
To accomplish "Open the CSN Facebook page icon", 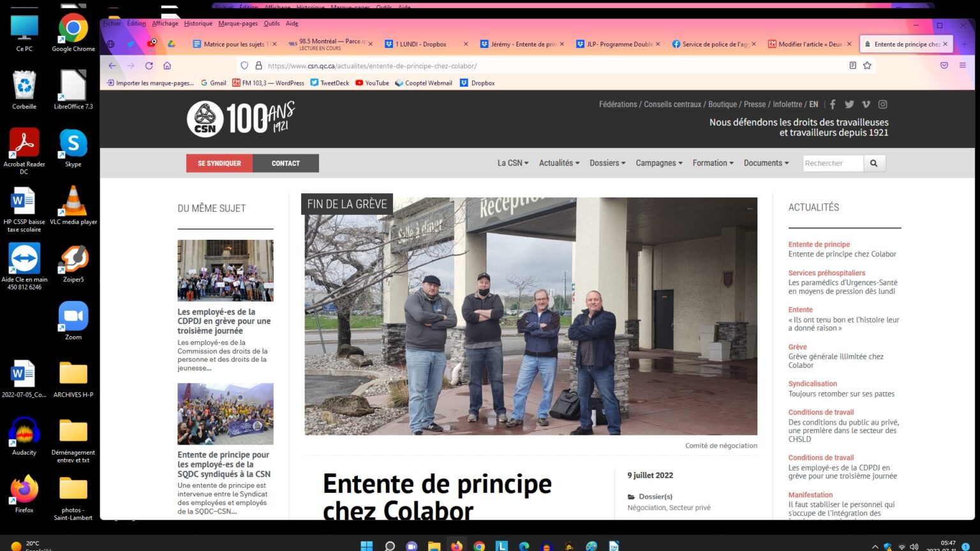I will tap(833, 105).
